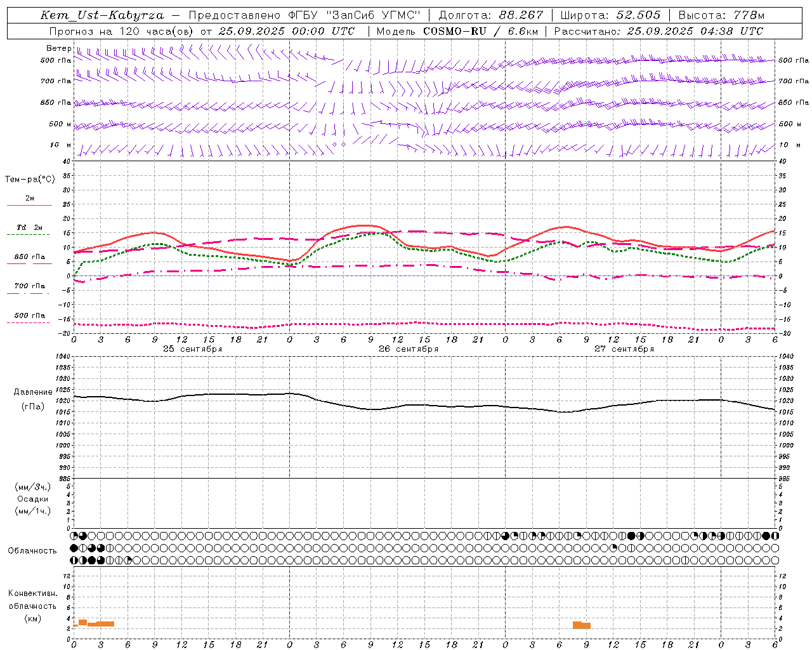Click the Конвективн. panel label
This screenshot has width=812, height=650.
(x=32, y=594)
